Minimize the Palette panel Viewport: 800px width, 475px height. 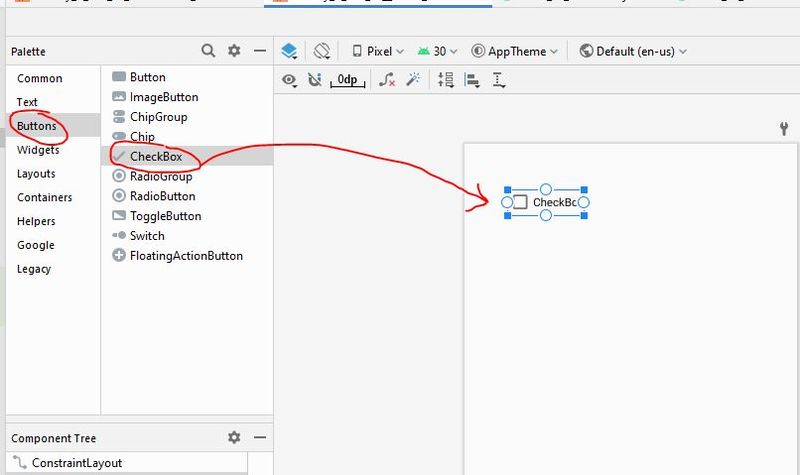coord(260,51)
